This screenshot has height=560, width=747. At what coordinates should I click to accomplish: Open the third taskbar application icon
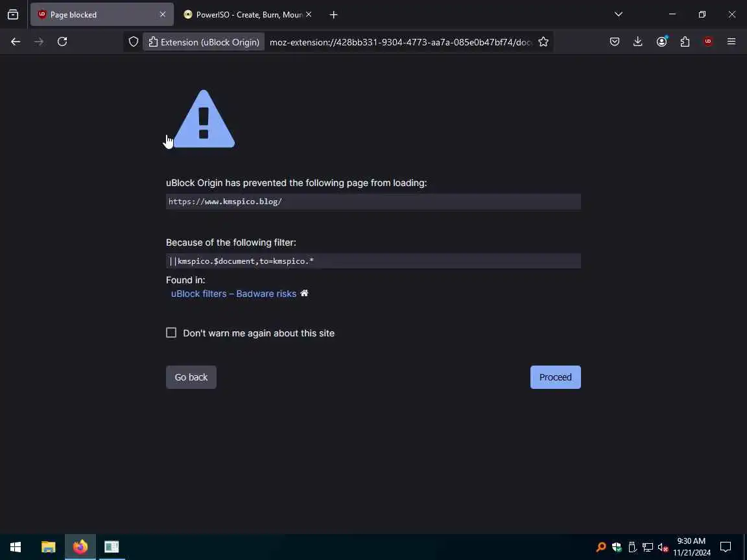(x=112, y=546)
